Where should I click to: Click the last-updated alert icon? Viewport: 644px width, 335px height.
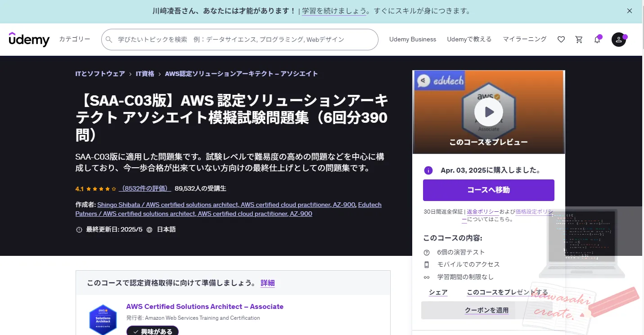click(79, 230)
